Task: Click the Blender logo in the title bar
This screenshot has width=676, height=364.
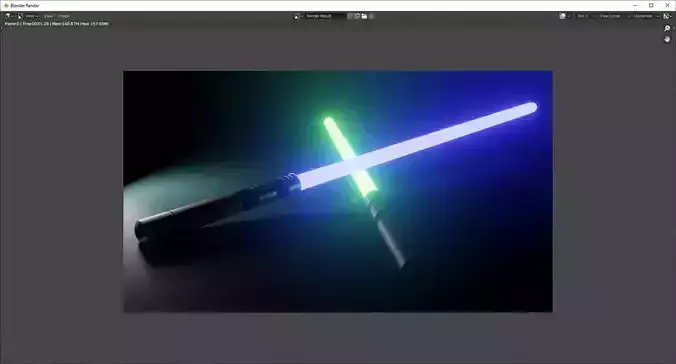Action: [6, 6]
